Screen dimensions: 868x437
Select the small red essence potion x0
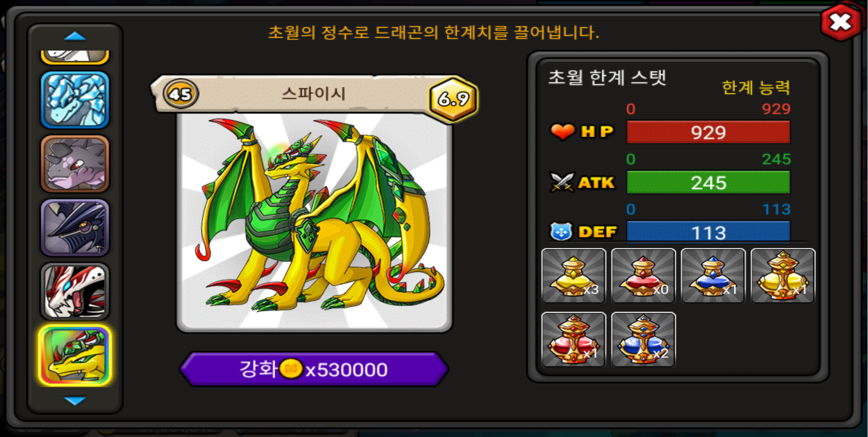coord(643,276)
